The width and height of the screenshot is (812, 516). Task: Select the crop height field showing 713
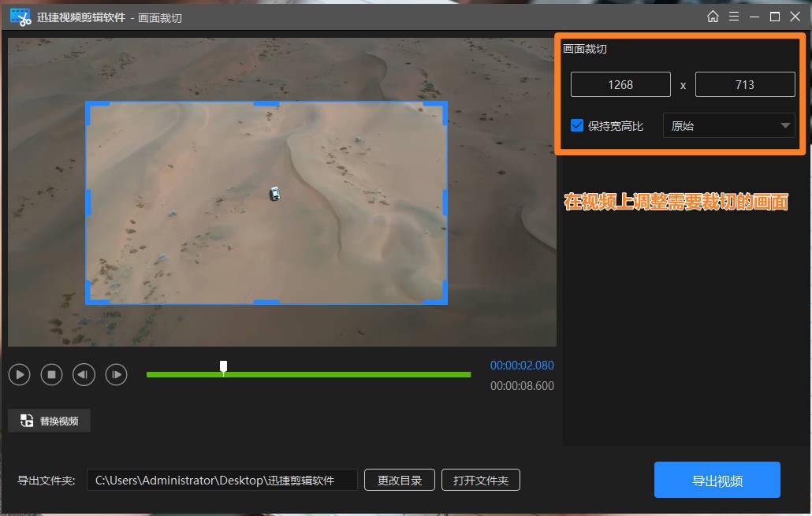coord(745,84)
